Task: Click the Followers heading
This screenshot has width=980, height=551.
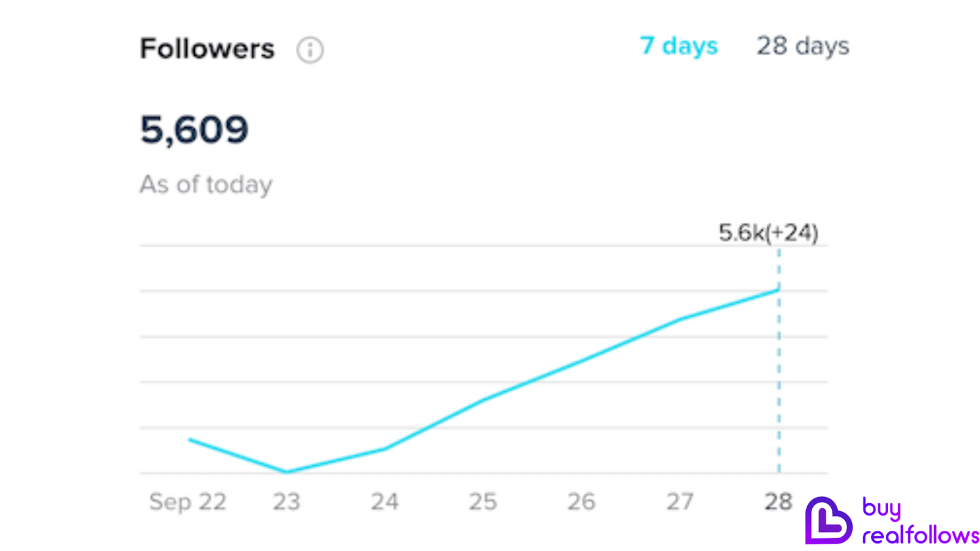Action: 206,48
